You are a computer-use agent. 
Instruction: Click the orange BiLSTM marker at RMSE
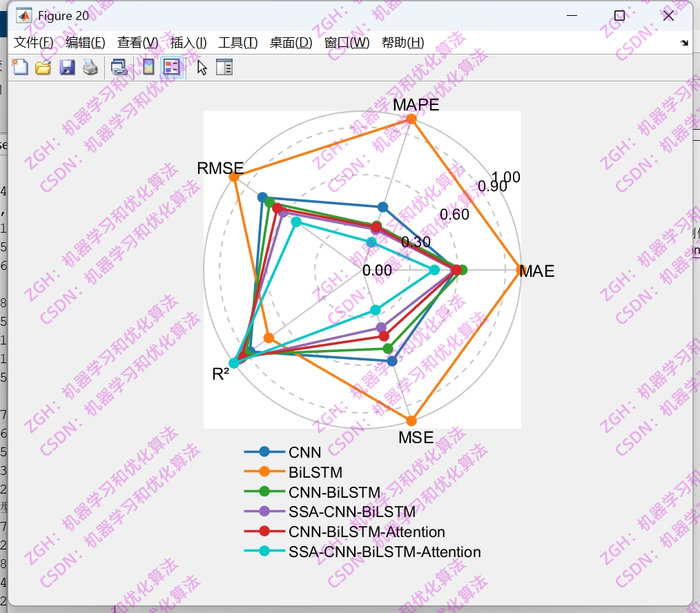pos(234,177)
